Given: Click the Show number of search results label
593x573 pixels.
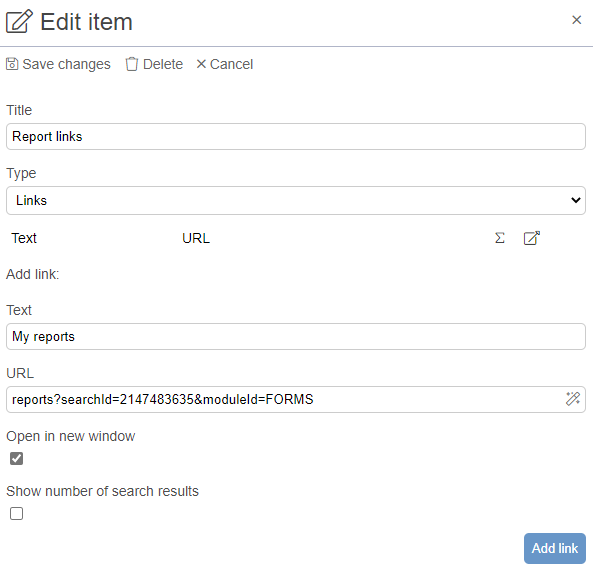Looking at the screenshot, I should [x=102, y=491].
